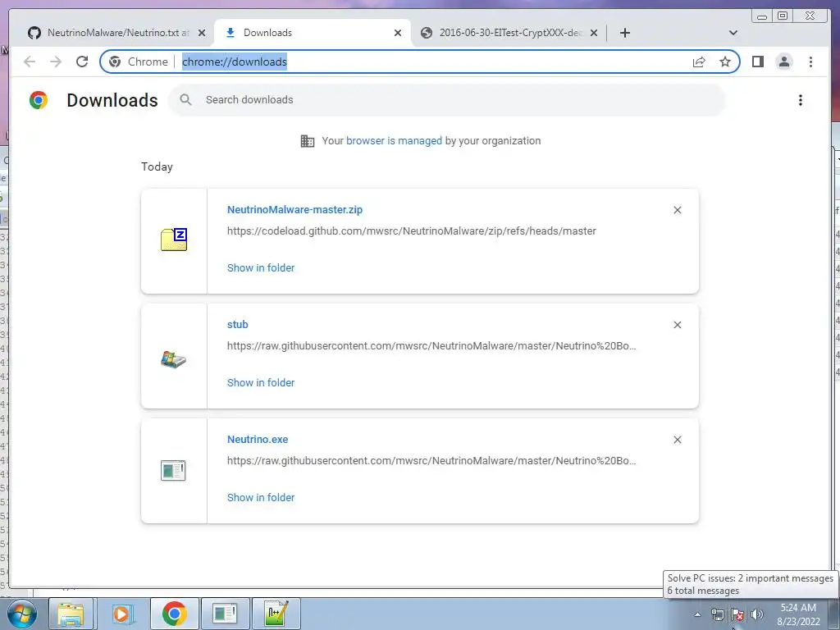Open the profile avatar menu
Screen dimensions: 840x630
tap(783, 62)
